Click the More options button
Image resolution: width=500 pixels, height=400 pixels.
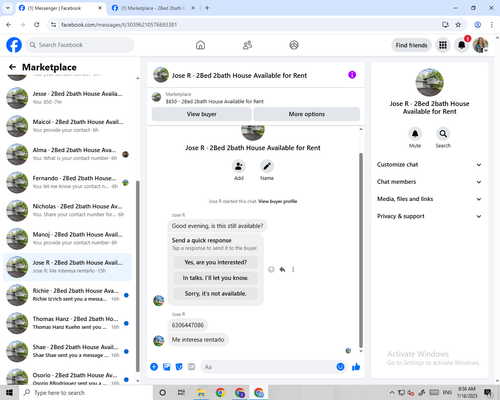point(307,114)
